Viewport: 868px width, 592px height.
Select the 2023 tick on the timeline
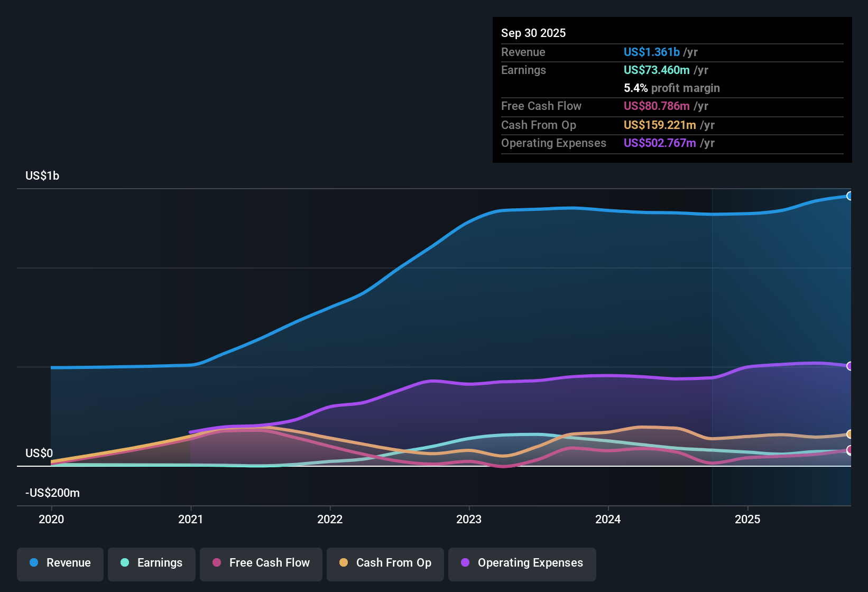pyautogui.click(x=469, y=519)
